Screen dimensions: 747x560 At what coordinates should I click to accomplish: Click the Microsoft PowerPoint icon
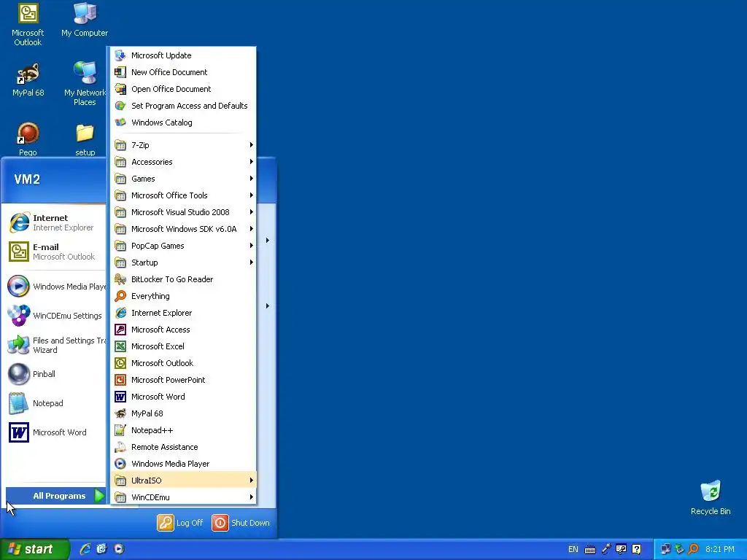[x=120, y=380]
